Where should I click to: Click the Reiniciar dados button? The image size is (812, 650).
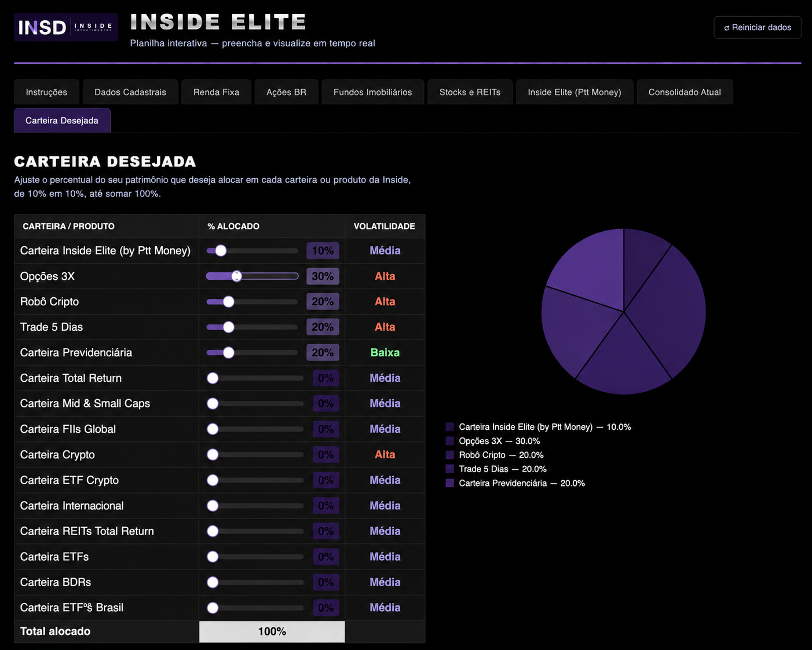point(758,27)
